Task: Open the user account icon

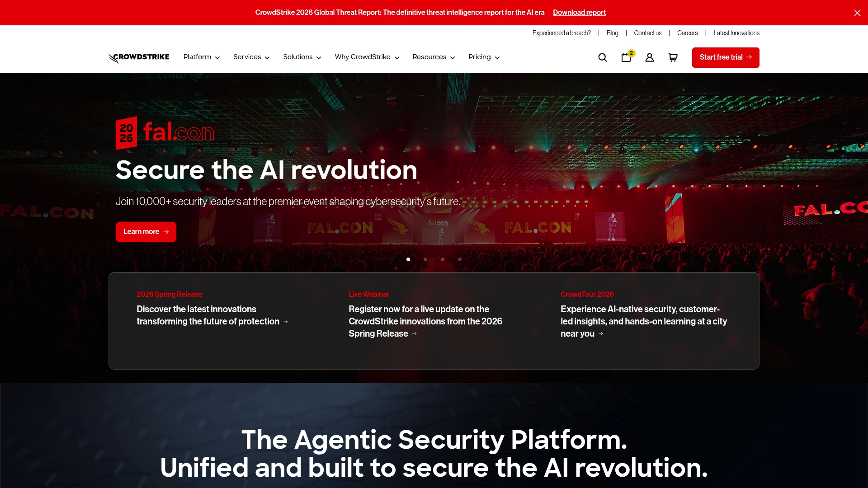Action: click(x=650, y=57)
